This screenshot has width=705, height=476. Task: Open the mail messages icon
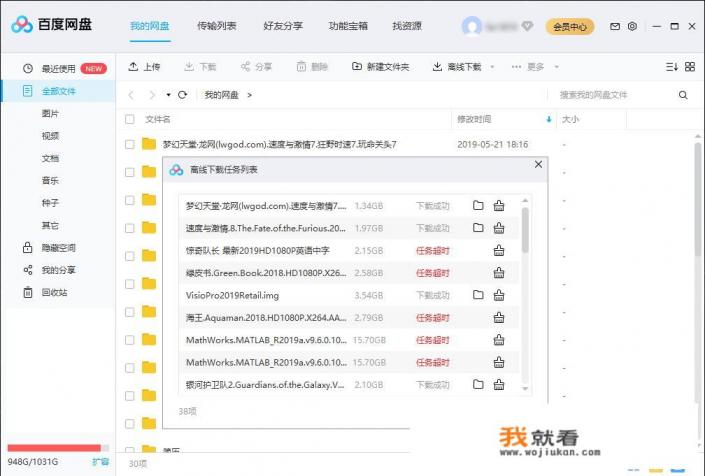615,27
